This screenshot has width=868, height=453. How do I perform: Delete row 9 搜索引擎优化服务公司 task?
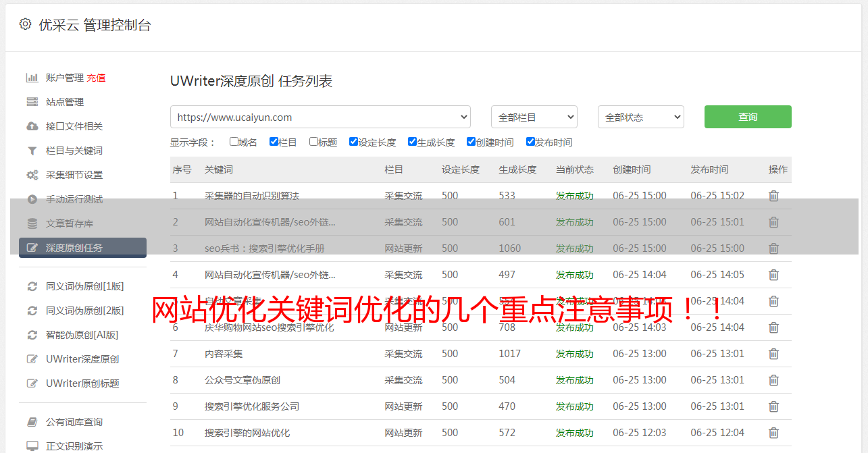(x=773, y=406)
